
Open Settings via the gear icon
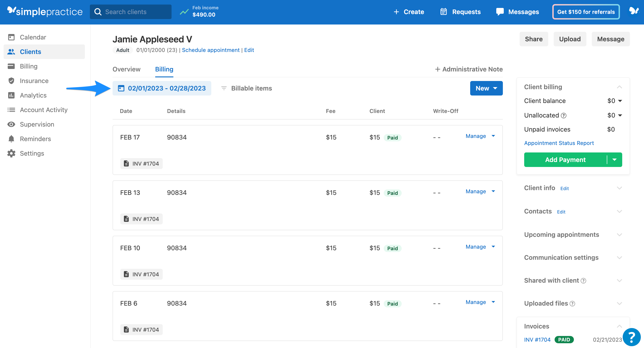[12, 153]
